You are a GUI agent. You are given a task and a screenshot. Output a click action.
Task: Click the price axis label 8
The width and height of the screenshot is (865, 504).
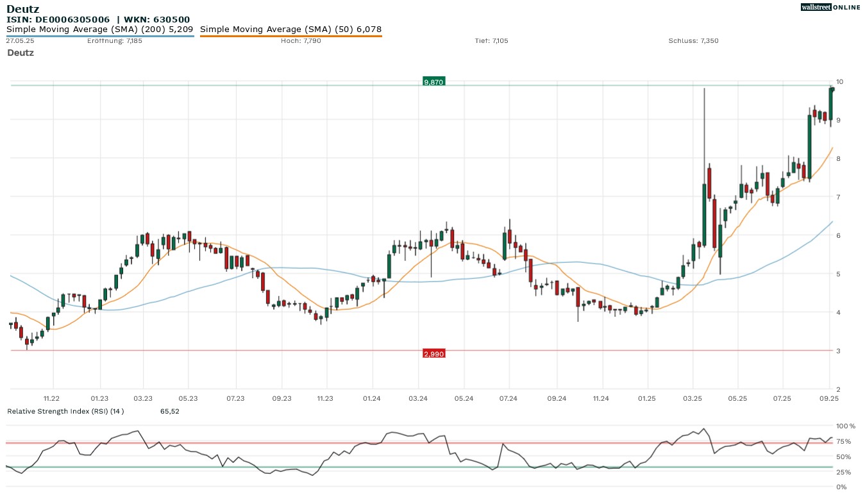[x=837, y=158]
